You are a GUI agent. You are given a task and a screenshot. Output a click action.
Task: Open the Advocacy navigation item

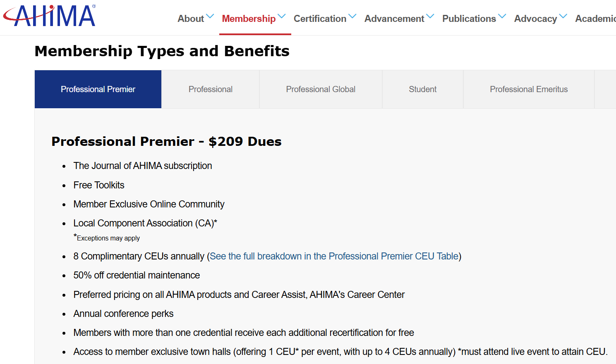coord(535,19)
